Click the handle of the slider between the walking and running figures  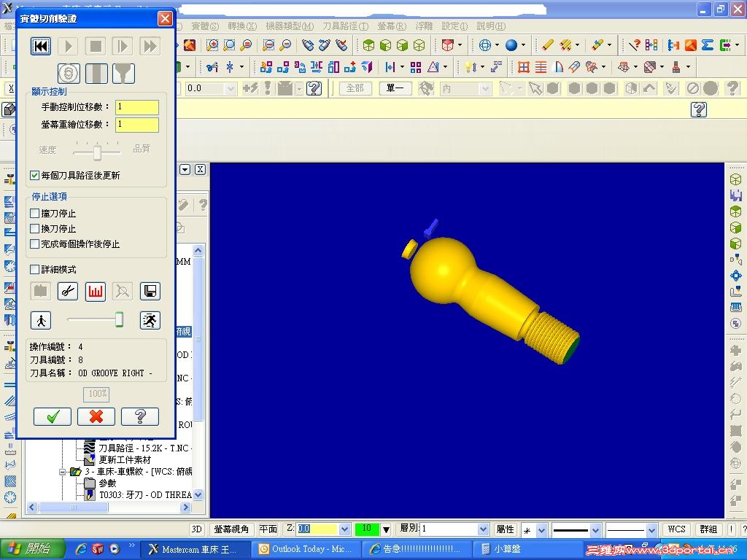pyautogui.click(x=119, y=319)
